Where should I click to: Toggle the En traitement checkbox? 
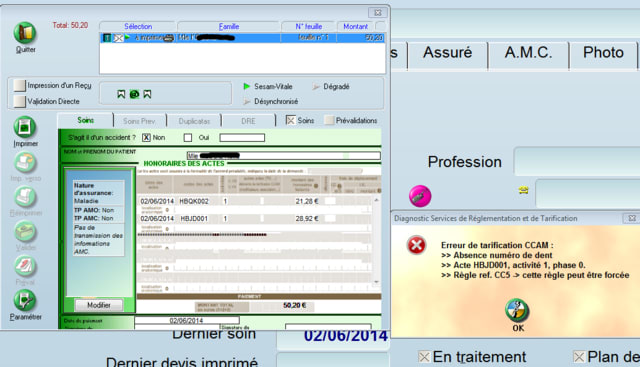coord(424,357)
